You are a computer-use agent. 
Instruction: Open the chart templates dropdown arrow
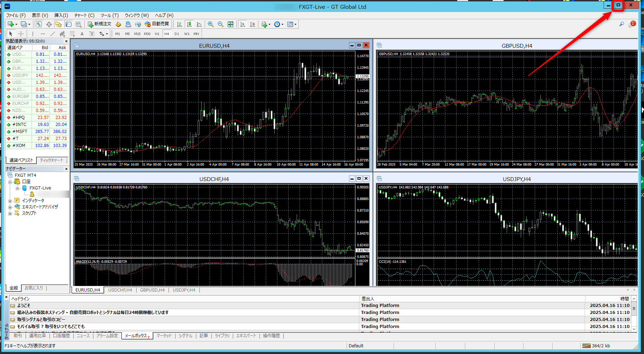point(295,25)
